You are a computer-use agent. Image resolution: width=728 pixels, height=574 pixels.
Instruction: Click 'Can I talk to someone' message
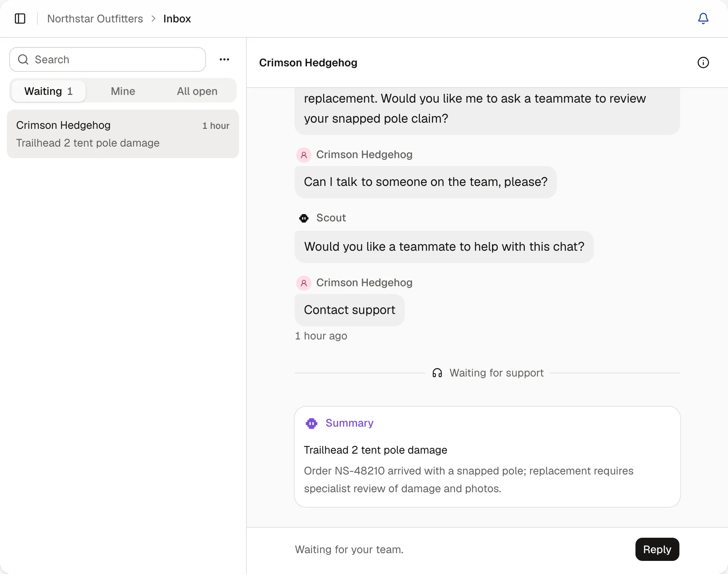425,182
